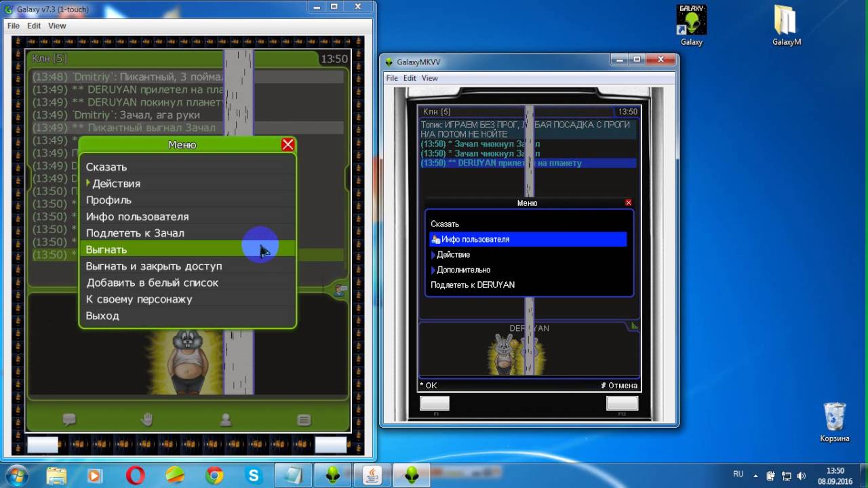The image size is (868, 488).
Task: Select Выход in the green menu
Action: pyautogui.click(x=188, y=316)
